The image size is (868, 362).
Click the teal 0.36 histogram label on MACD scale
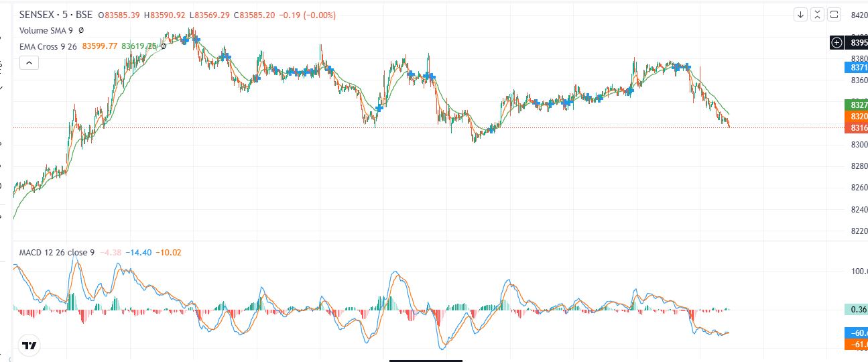click(857, 309)
